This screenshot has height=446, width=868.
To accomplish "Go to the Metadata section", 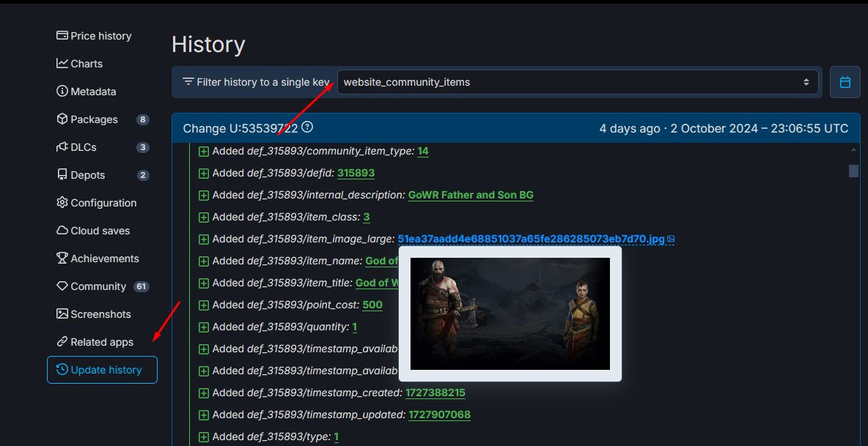I will (x=87, y=92).
